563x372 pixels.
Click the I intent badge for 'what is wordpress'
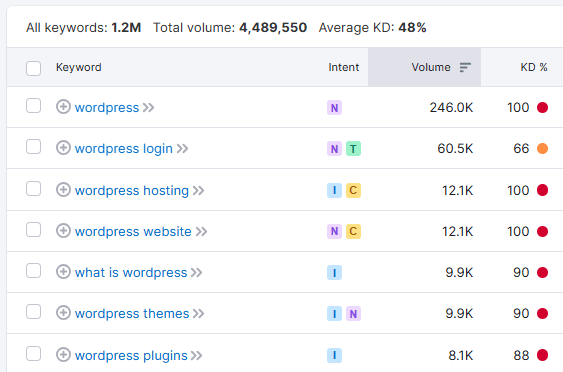(x=334, y=273)
